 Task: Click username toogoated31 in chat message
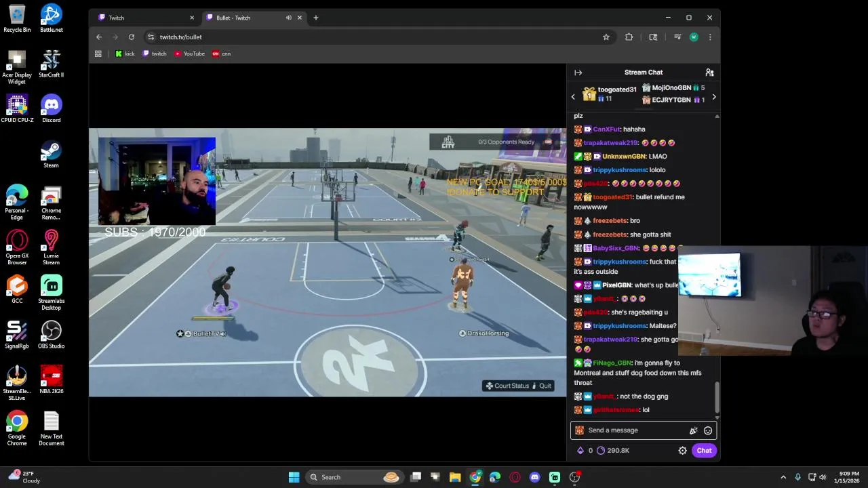coord(612,197)
